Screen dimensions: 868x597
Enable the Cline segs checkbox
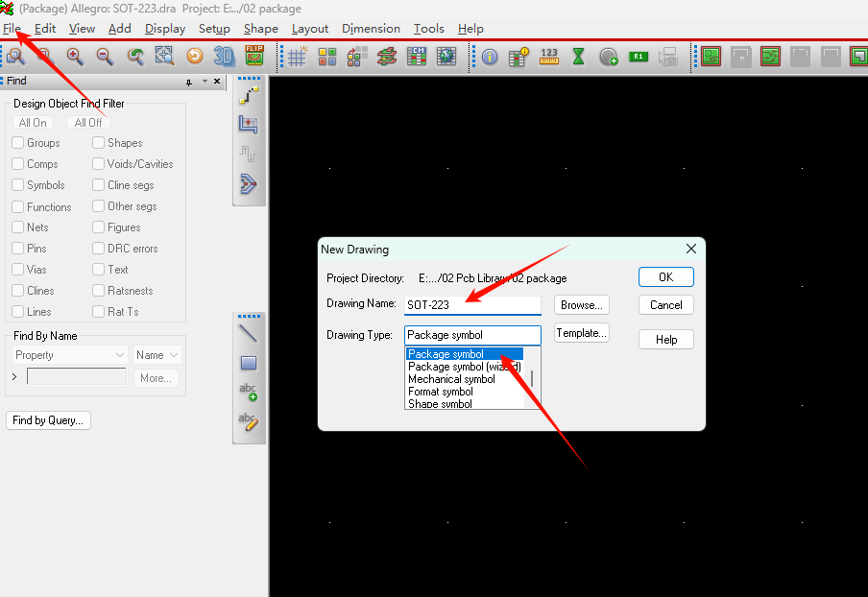99,185
